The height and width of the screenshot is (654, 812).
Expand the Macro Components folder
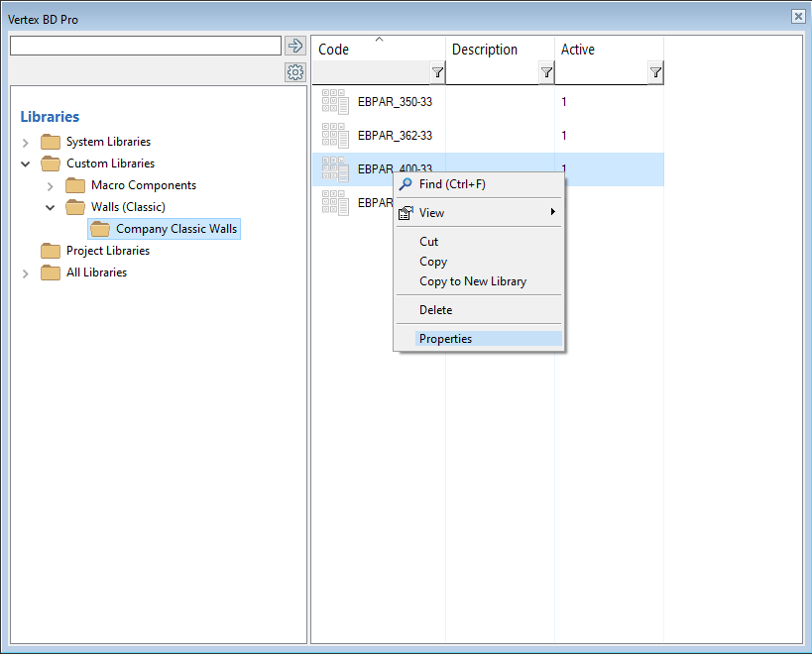click(51, 186)
